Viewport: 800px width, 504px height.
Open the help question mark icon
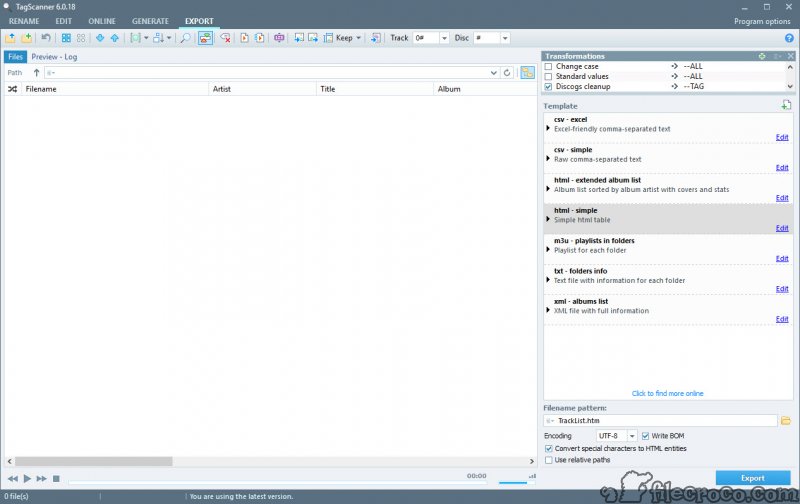(x=789, y=38)
